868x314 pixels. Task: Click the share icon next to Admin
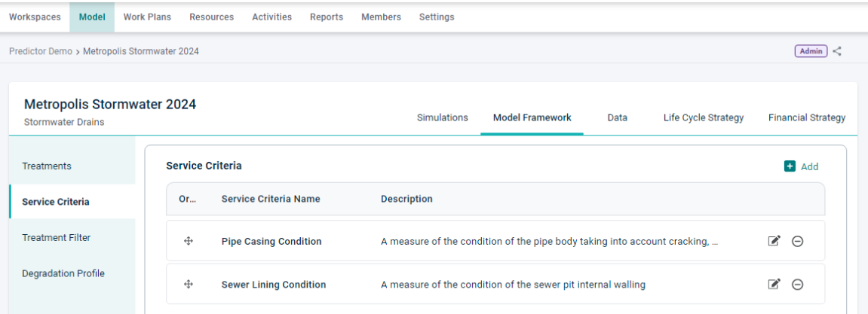click(837, 51)
